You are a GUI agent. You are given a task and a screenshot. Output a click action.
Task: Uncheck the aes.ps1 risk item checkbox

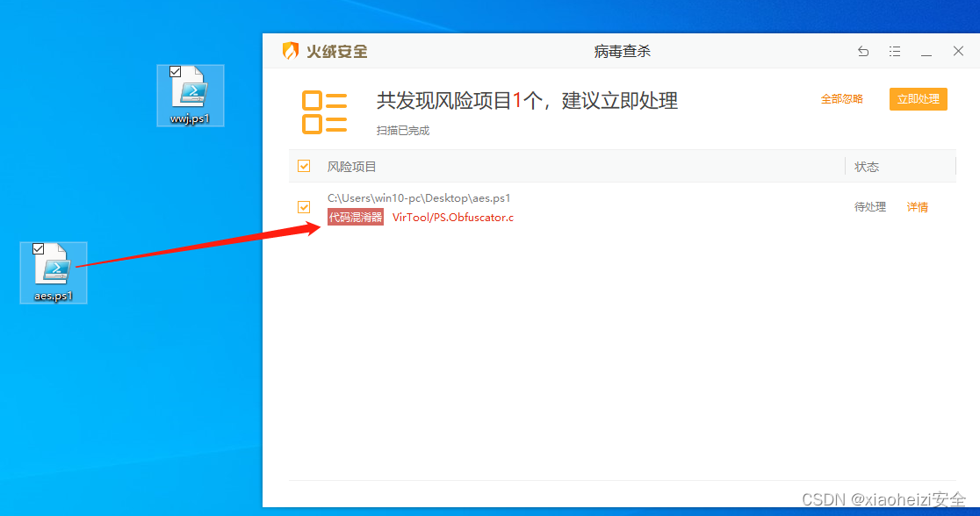tap(304, 206)
